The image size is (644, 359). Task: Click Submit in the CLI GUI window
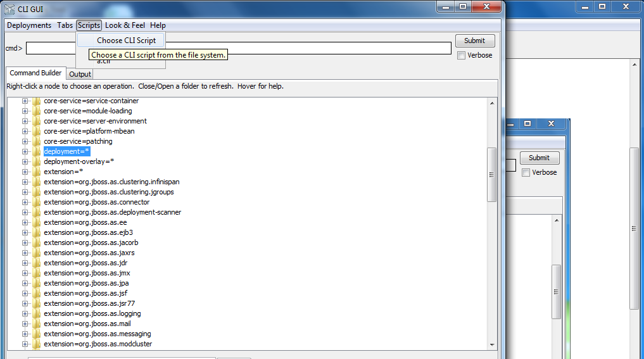tap(475, 41)
